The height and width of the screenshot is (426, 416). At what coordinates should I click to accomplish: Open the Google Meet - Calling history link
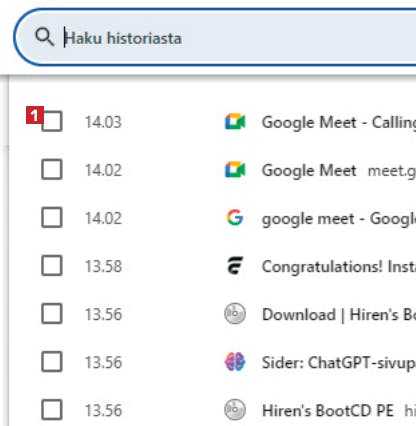click(x=339, y=122)
